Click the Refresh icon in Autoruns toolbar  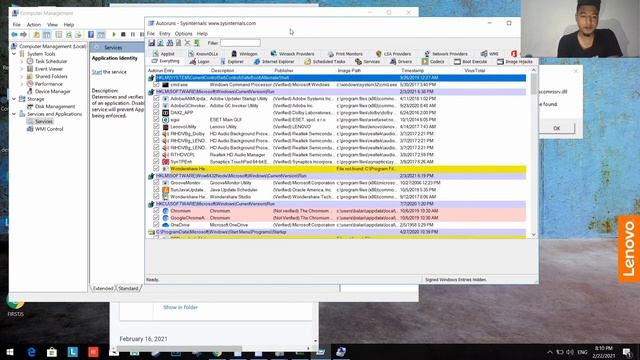[161, 43]
